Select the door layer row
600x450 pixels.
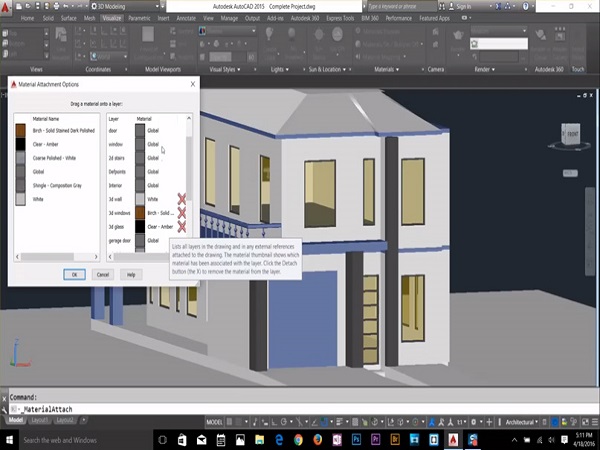click(147, 130)
